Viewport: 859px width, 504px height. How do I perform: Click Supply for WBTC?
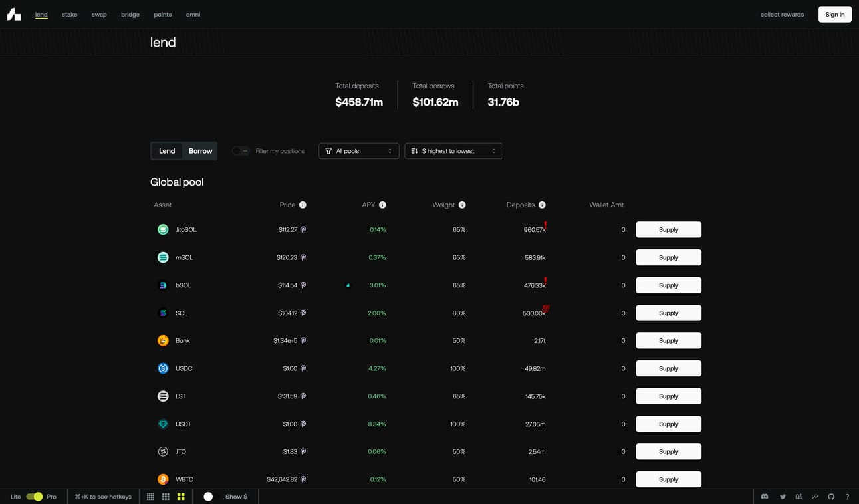[668, 479]
